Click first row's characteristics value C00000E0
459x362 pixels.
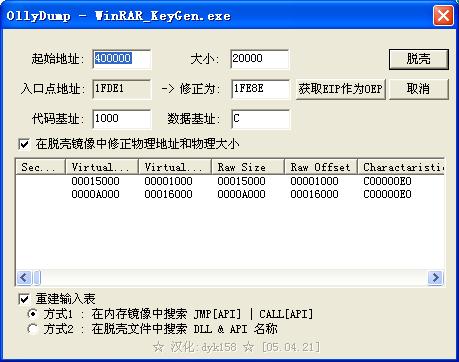pyautogui.click(x=387, y=181)
